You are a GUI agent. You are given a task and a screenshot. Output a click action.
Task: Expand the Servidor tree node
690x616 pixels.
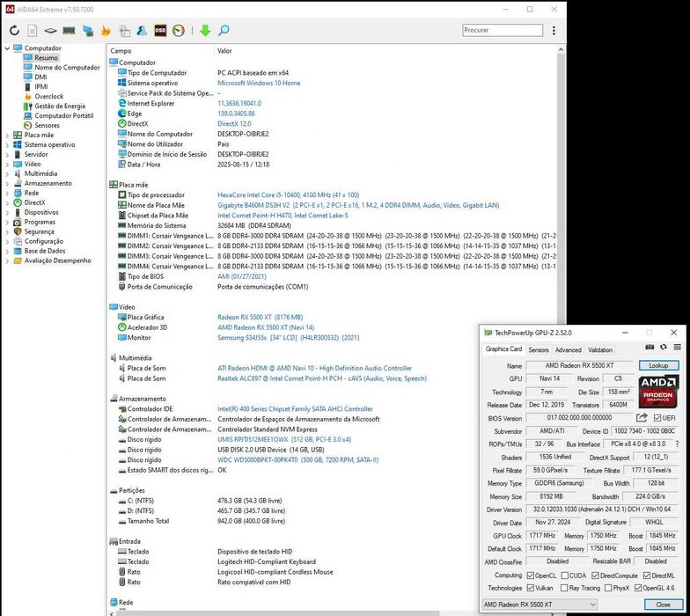pyautogui.click(x=7, y=155)
